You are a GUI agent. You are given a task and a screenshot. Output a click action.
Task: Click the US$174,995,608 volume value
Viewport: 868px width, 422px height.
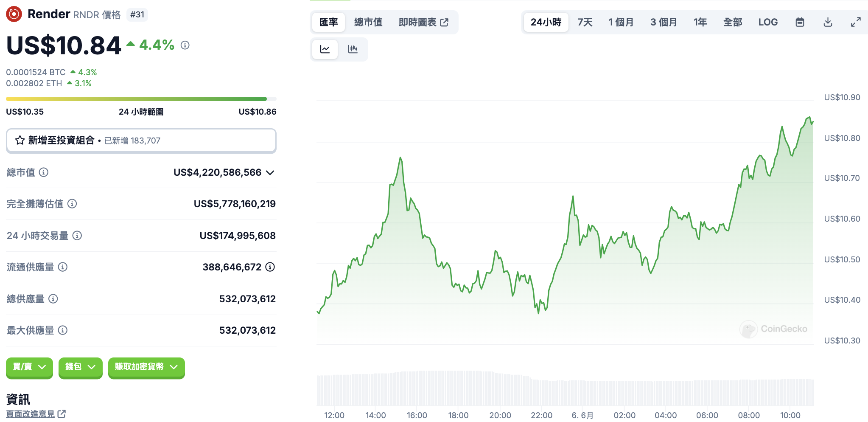tap(238, 236)
